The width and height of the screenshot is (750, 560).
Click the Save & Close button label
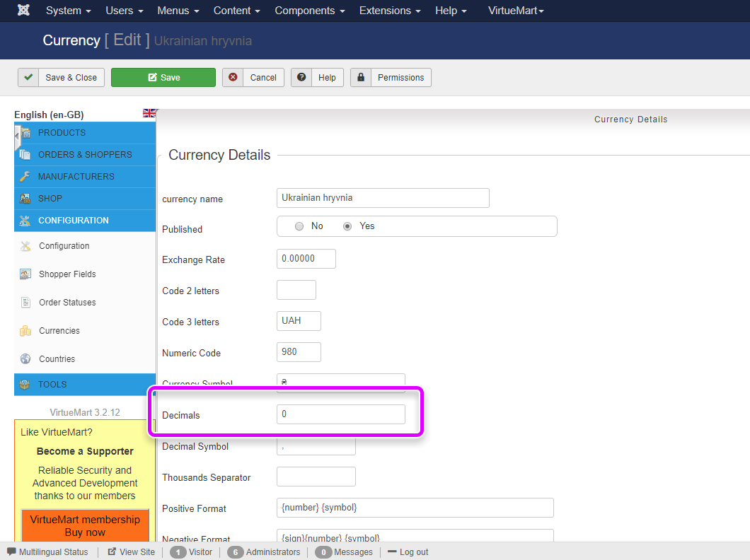(71, 77)
